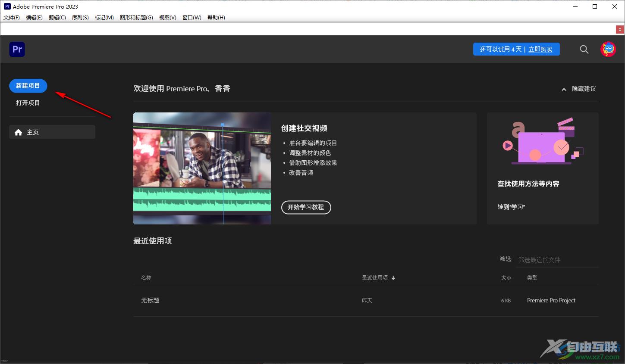Click the 最近使用项 column header text
This screenshot has height=364, width=625.
(x=375, y=278)
